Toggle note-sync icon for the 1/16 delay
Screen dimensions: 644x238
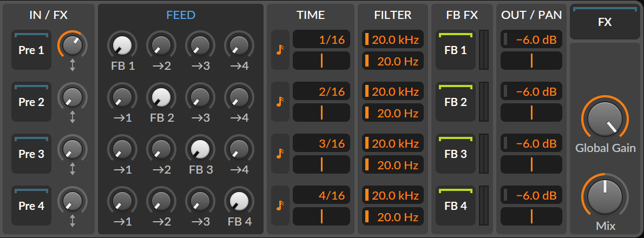(280, 50)
